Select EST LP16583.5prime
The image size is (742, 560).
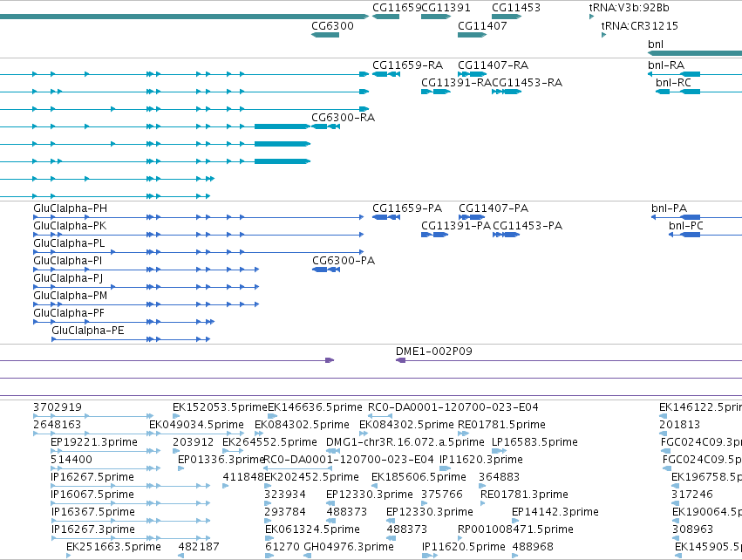(534, 442)
